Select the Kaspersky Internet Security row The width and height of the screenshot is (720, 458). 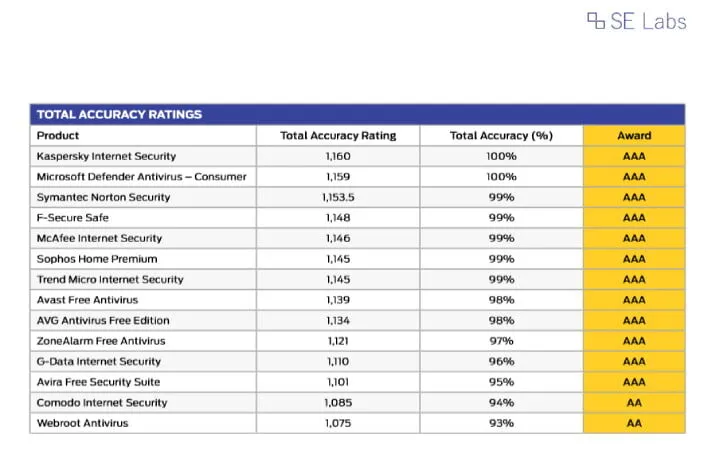pos(358,156)
